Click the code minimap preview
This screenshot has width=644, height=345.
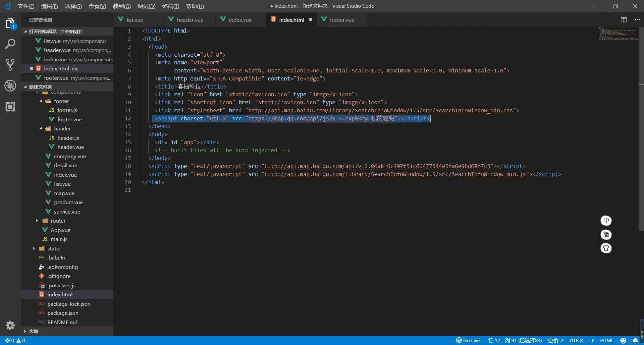tap(619, 34)
